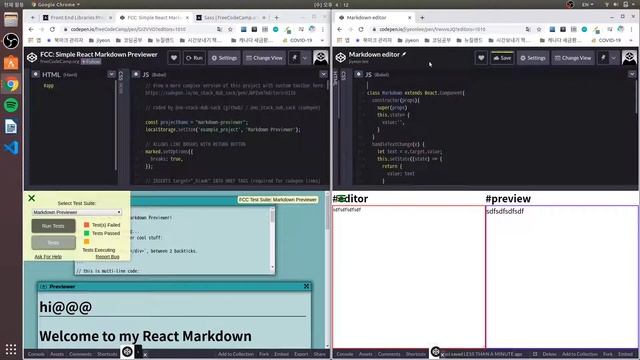Click the Tests button below Run Tests
640x360 pixels.
[53, 242]
